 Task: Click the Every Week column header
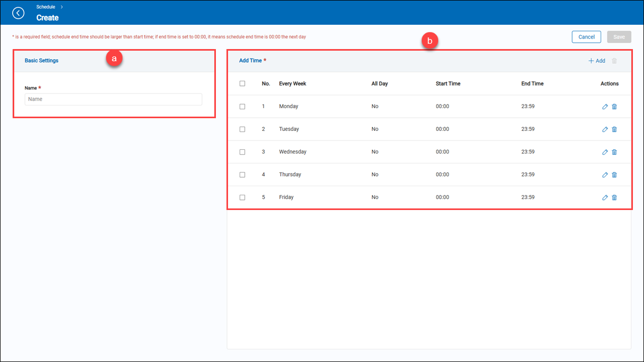coord(292,83)
